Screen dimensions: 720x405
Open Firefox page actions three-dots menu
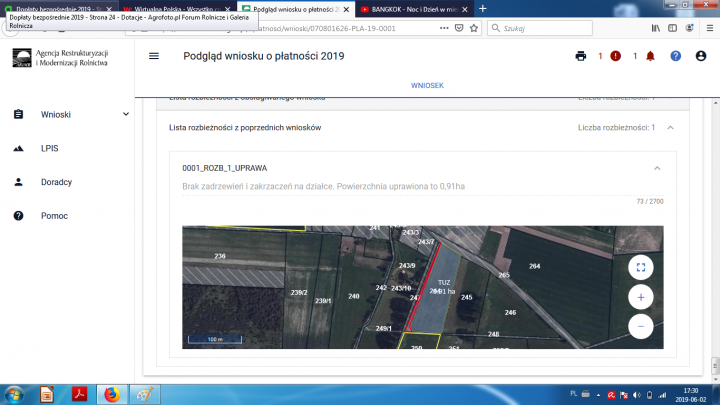[x=444, y=28]
